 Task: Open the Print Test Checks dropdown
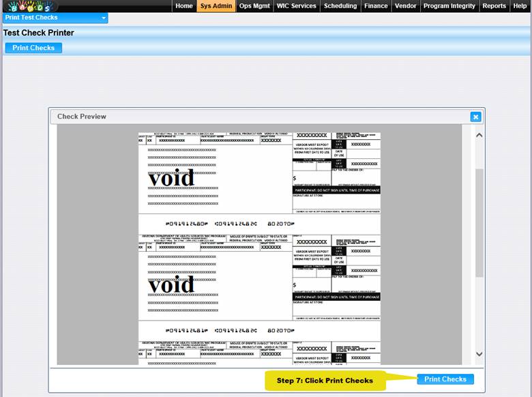[103, 18]
